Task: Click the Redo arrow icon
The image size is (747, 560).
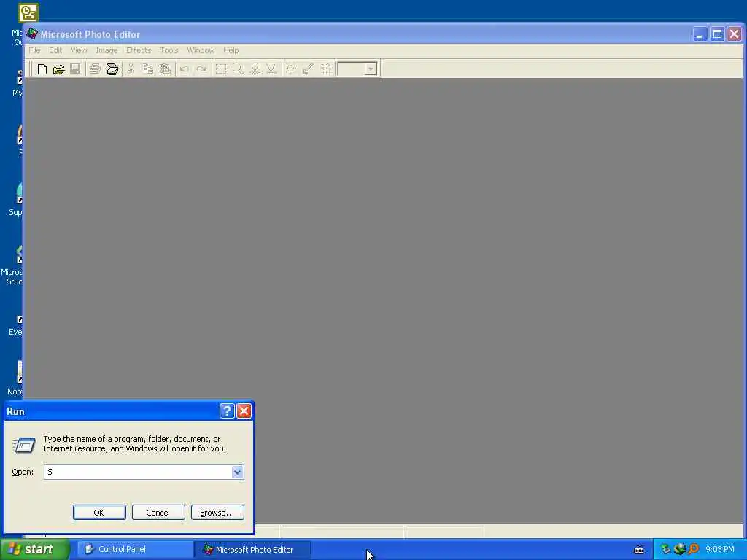Action: coord(201,69)
